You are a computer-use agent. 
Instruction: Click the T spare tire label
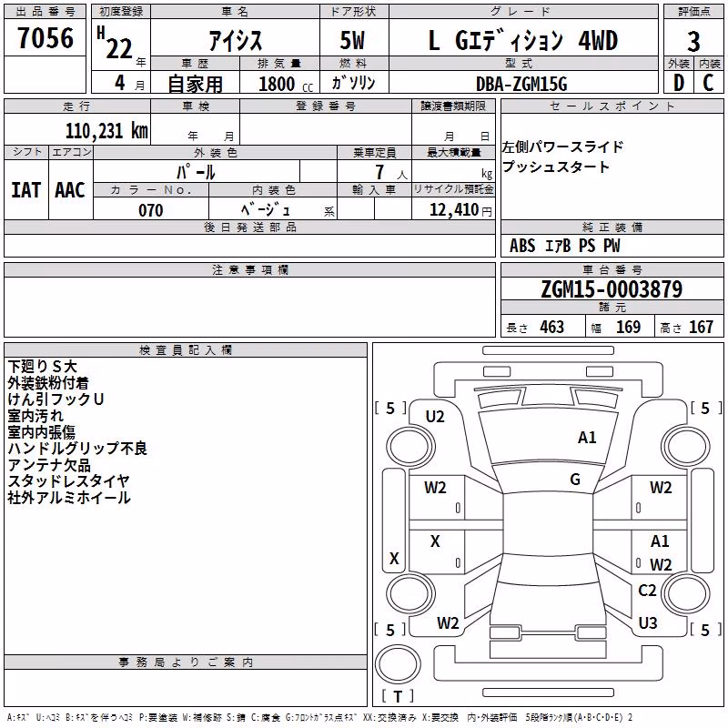398,696
